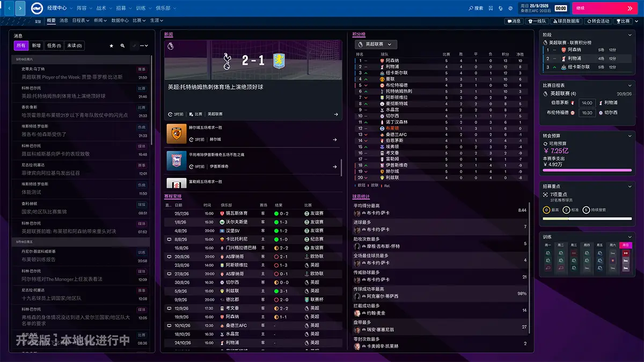644x362 pixels.
Task: Click the 00:00 time display
Action: pos(560,9)
